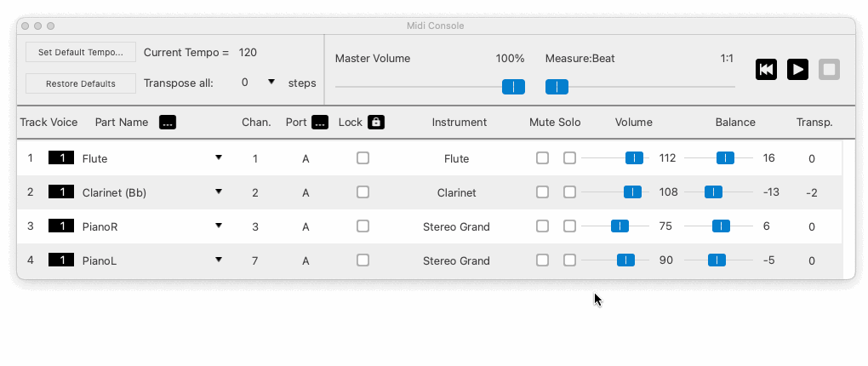
Task: Expand the PianoL part name dropdown
Action: [x=219, y=260]
